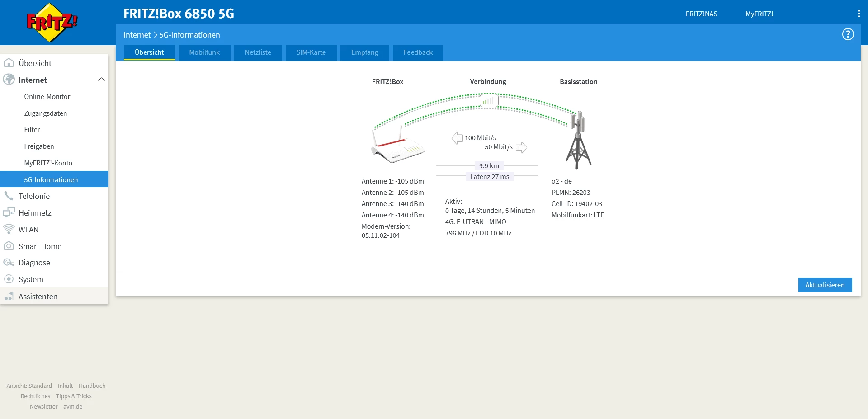Switch to the Mobilfunk tab
This screenshot has height=419, width=868.
[x=204, y=52]
